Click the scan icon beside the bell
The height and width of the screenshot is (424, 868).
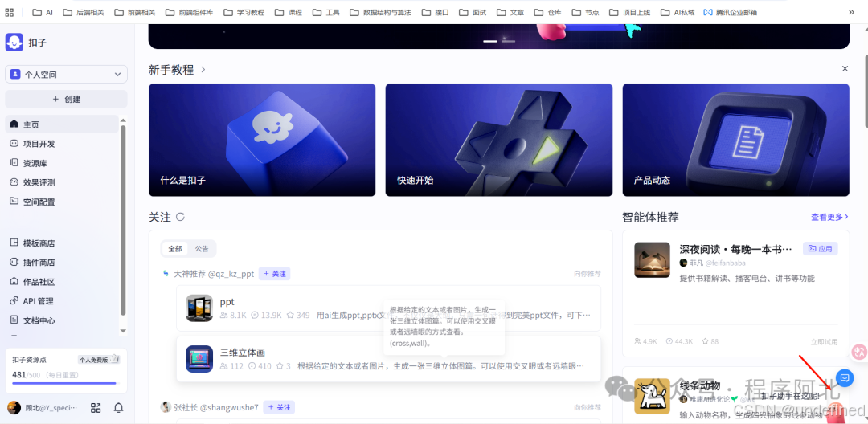click(x=96, y=408)
